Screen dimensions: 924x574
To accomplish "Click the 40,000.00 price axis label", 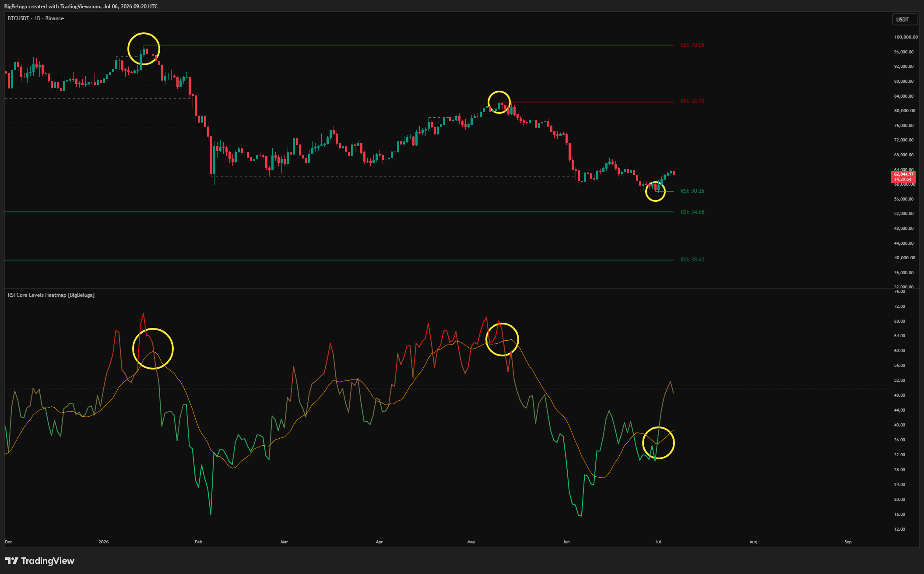I will 904,258.
